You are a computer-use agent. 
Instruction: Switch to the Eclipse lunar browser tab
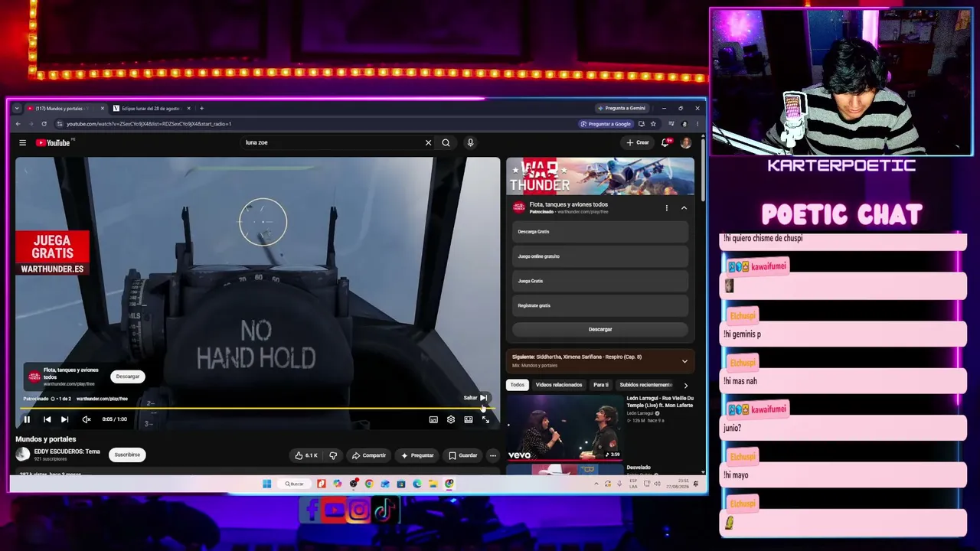(151, 109)
